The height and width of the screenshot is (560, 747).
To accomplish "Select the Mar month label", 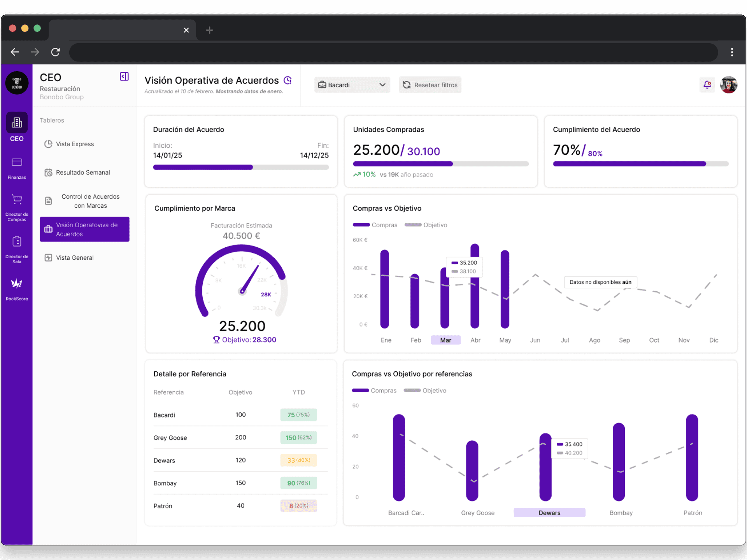I will 445,340.
